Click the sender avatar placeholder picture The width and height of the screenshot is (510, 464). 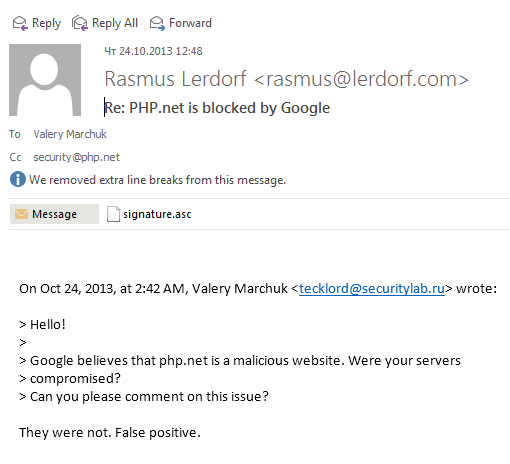(45, 80)
